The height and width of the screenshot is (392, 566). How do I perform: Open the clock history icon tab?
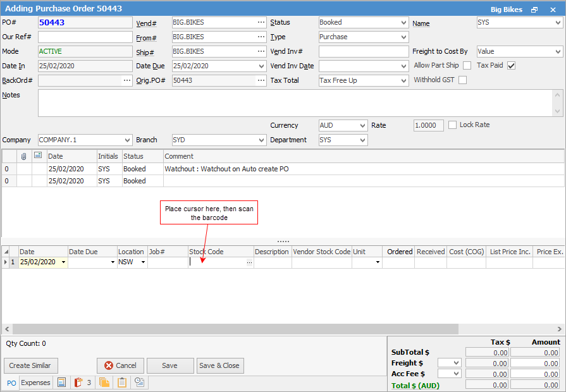coord(140,383)
